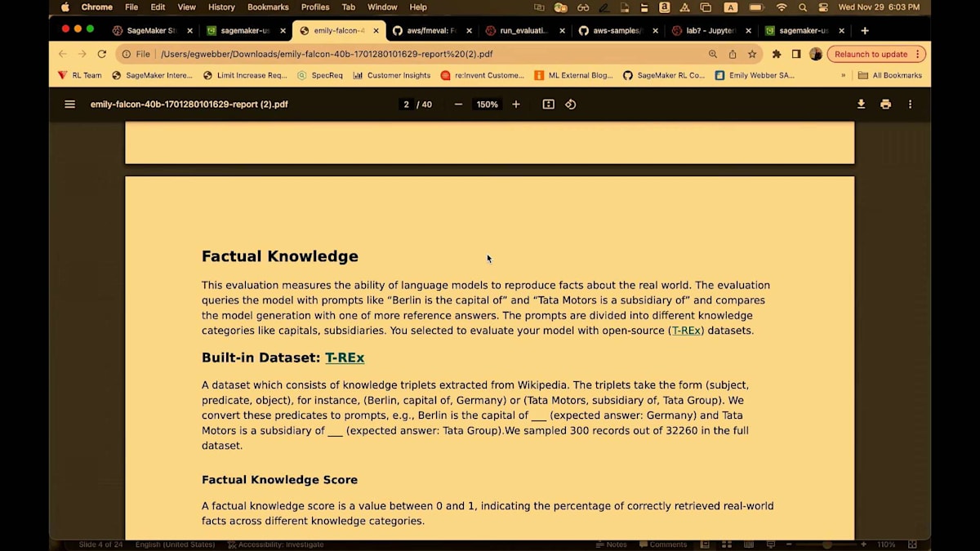The image size is (980, 551).
Task: Click the address bar zoom magnifier icon
Action: pos(713,54)
